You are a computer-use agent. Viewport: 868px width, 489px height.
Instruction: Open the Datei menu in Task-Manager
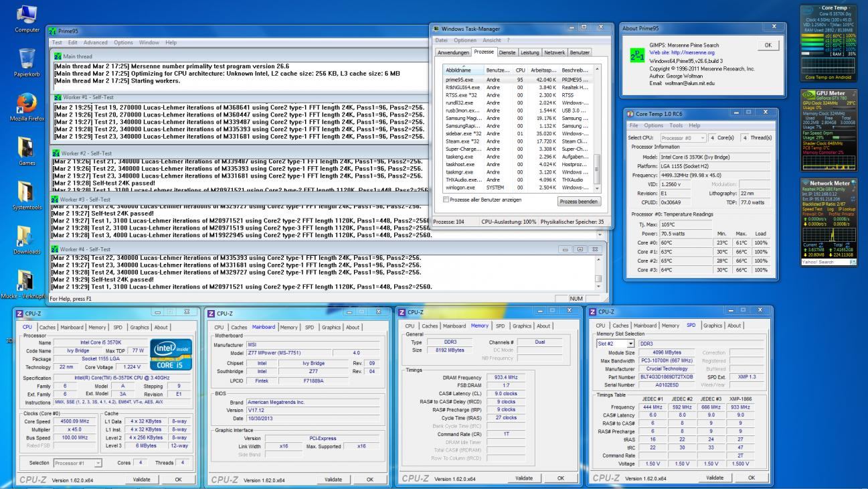(x=441, y=40)
